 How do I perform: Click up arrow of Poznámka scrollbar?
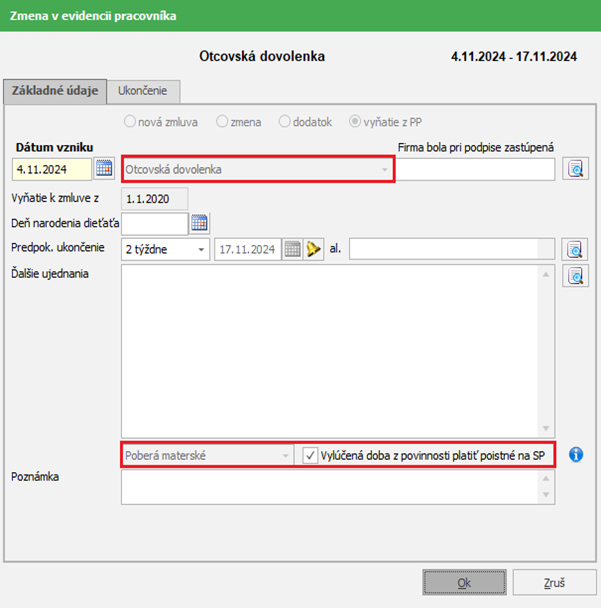pyautogui.click(x=546, y=478)
